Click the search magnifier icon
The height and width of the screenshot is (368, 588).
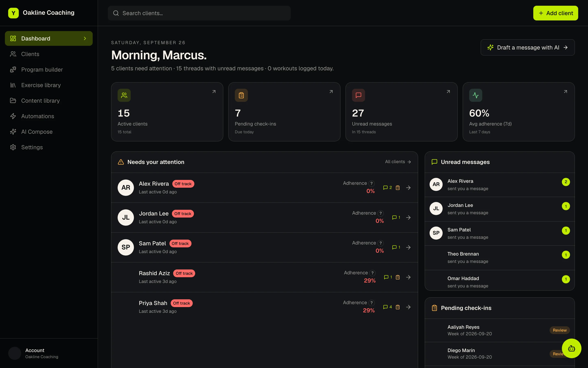(116, 13)
